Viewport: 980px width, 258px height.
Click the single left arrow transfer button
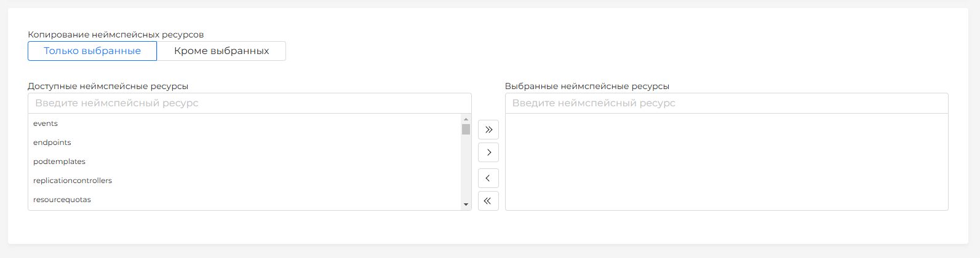[488, 178]
